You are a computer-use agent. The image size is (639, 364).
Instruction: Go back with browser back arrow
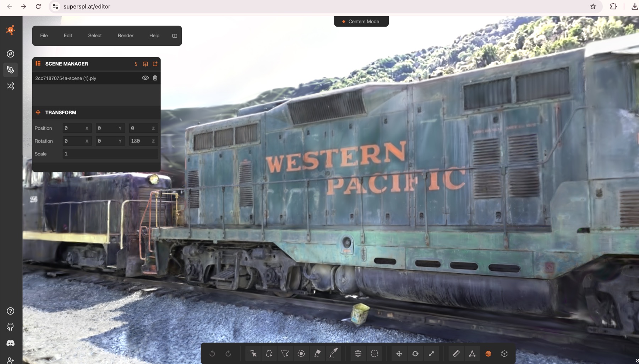point(9,6)
